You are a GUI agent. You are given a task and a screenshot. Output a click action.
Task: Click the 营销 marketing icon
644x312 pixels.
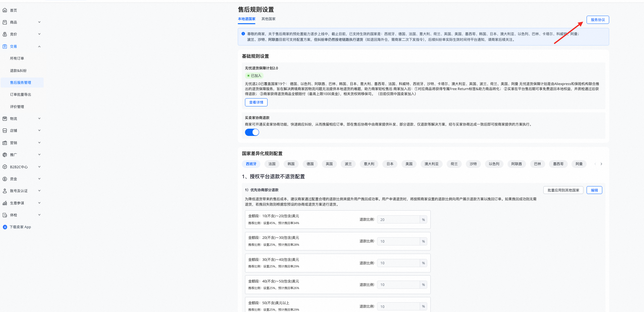(5, 143)
